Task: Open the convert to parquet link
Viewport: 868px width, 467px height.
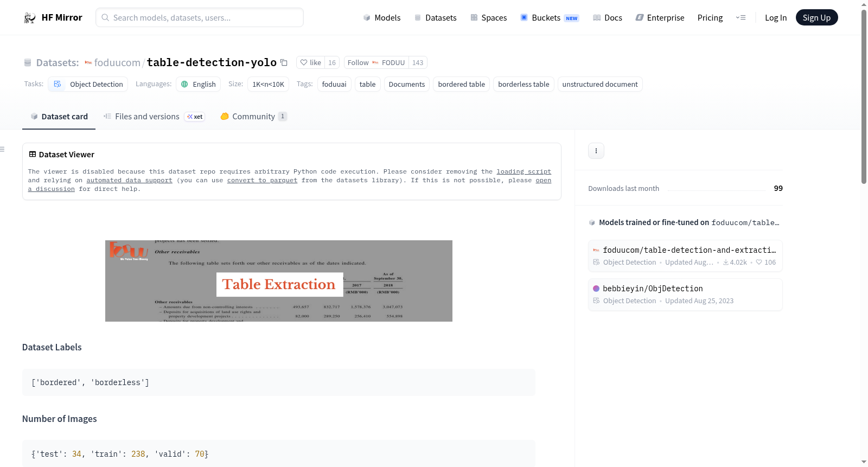Action: (262, 180)
